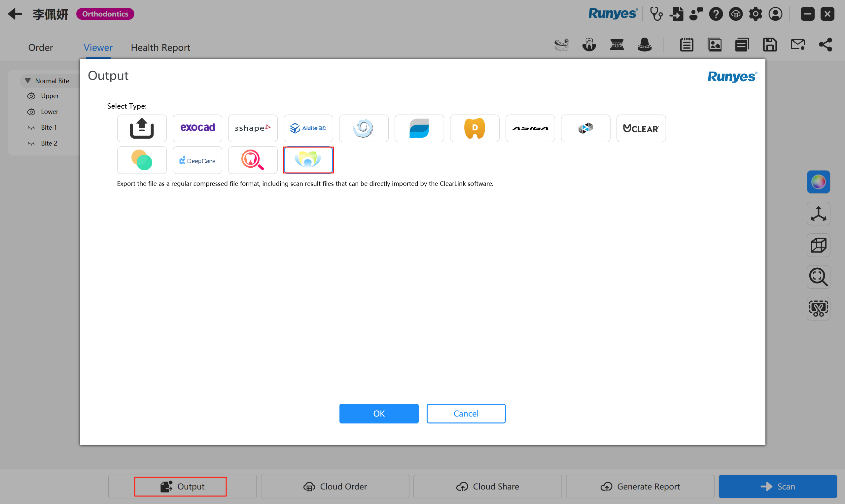Select the ClearLink tooth export icon

pos(308,160)
